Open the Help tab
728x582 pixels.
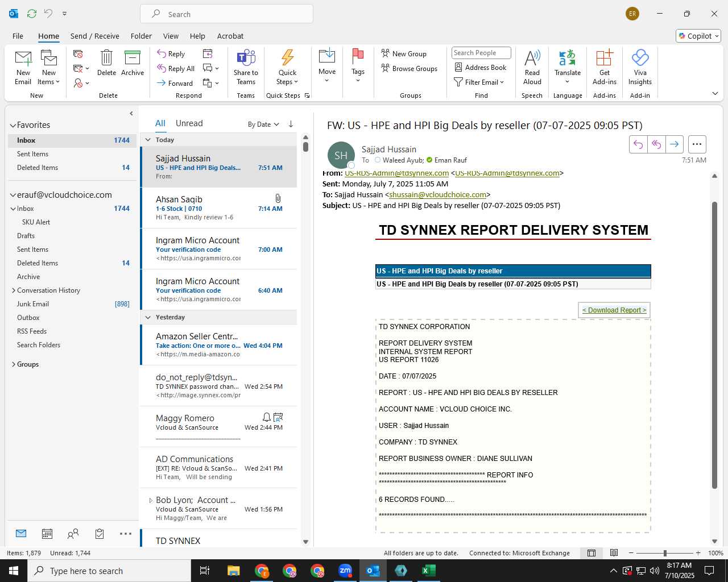(x=197, y=36)
